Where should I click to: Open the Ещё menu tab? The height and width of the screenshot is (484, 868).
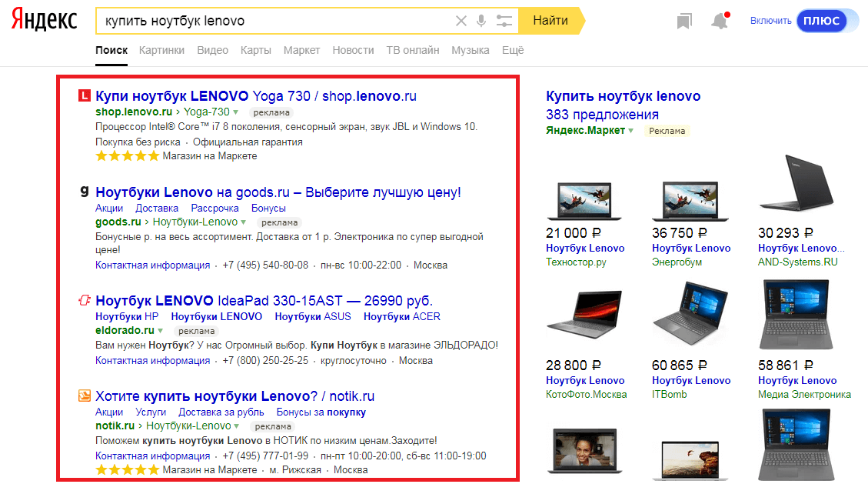pyautogui.click(x=512, y=50)
